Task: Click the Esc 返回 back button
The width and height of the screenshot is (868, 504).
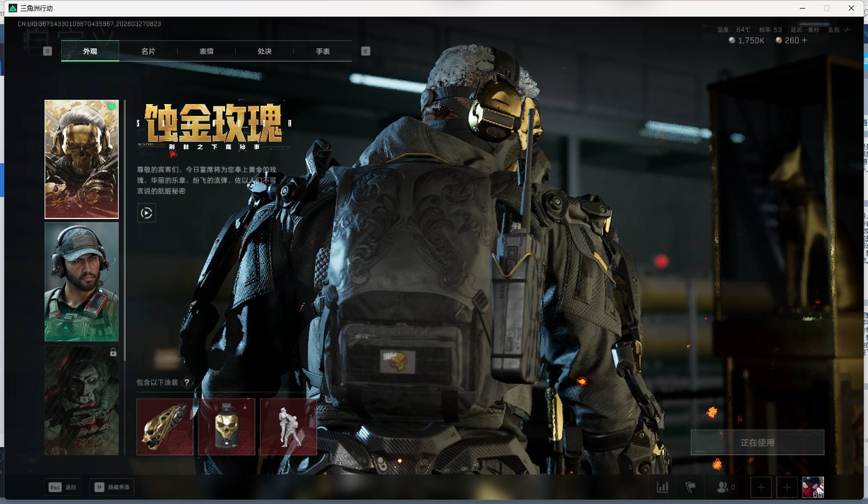Action: (x=63, y=487)
